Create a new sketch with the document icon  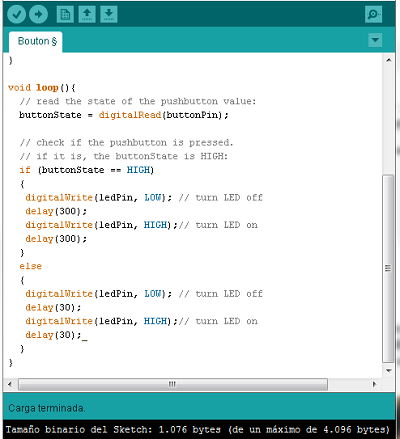pyautogui.click(x=65, y=14)
